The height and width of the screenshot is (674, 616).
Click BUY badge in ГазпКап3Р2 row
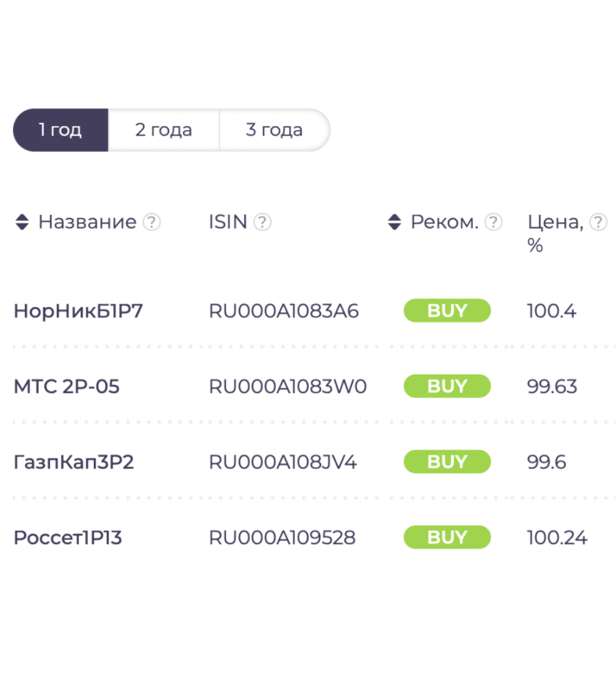tap(447, 462)
